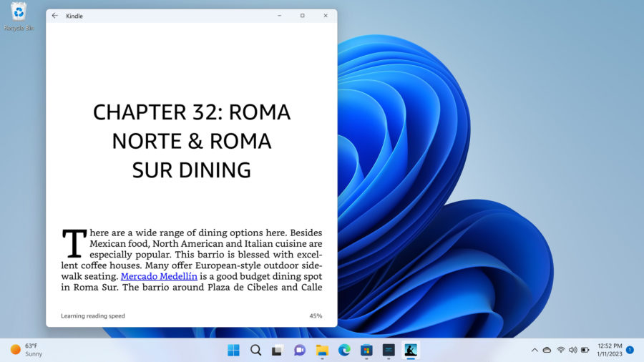This screenshot has width=644, height=362.
Task: Open Task View from the taskbar
Action: tap(278, 350)
